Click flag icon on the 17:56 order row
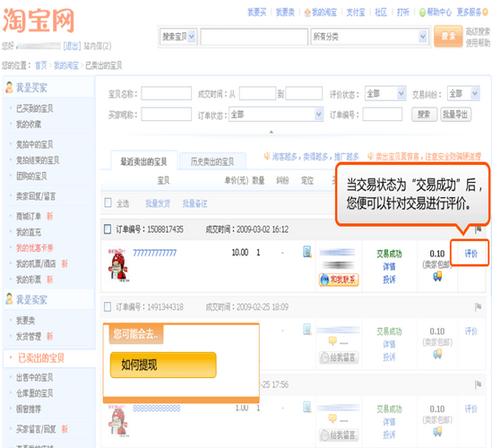This screenshot has height=448, width=500. pos(478,384)
